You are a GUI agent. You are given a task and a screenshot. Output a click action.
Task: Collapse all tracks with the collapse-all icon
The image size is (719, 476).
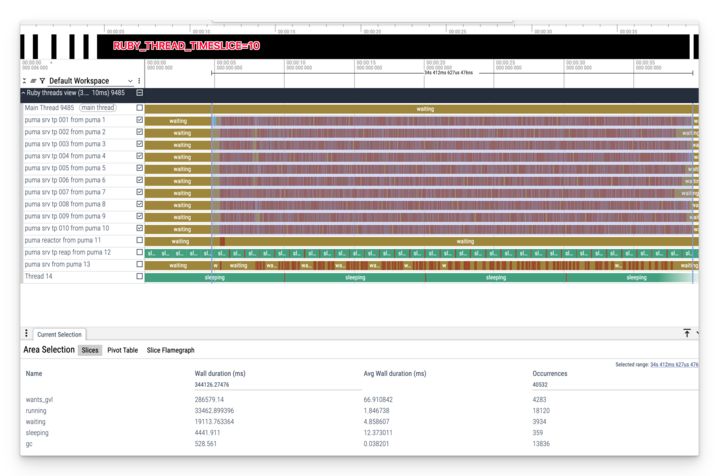[x=24, y=81]
